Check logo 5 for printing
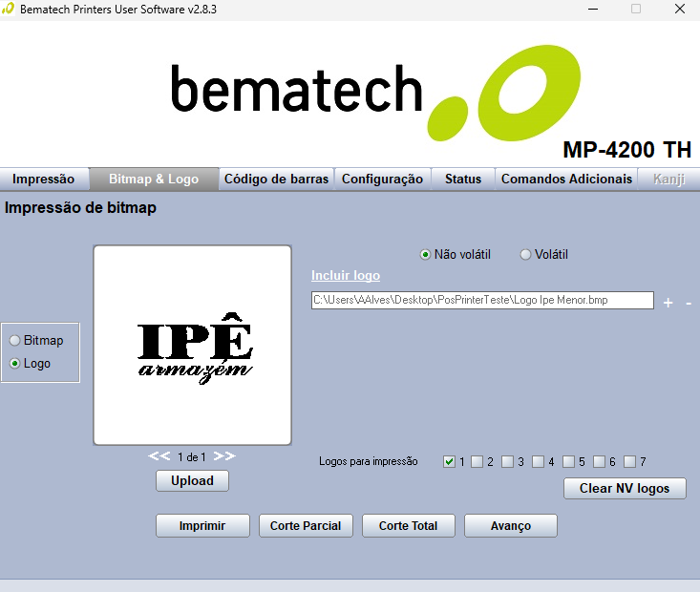Viewport: 700px width, 592px height. point(568,461)
